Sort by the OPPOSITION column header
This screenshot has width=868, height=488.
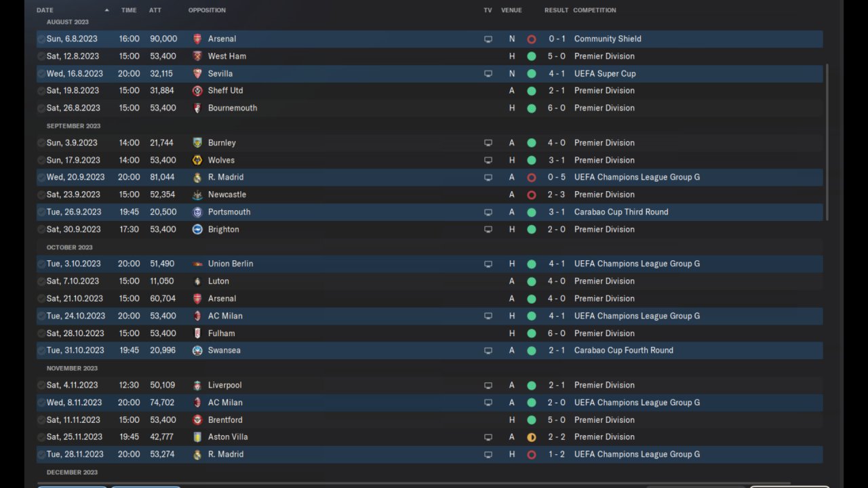tap(207, 10)
